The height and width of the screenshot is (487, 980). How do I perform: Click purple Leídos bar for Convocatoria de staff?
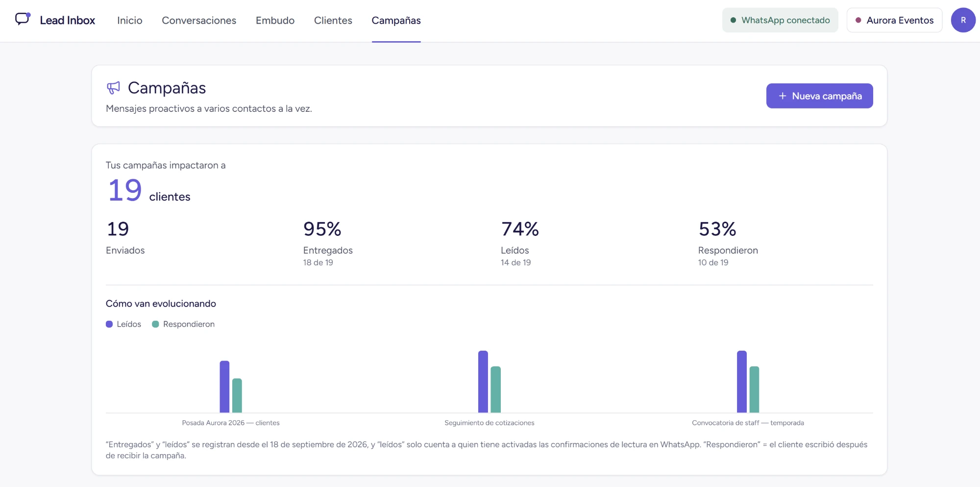click(x=742, y=382)
